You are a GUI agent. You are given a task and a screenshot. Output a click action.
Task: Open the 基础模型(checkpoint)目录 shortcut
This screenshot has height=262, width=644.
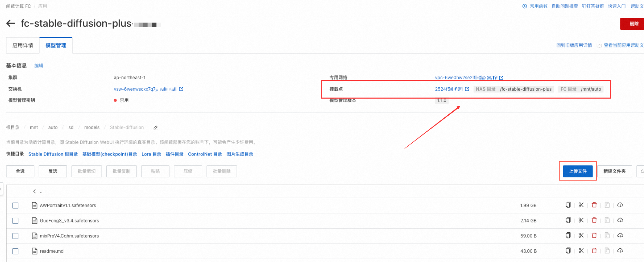point(110,154)
